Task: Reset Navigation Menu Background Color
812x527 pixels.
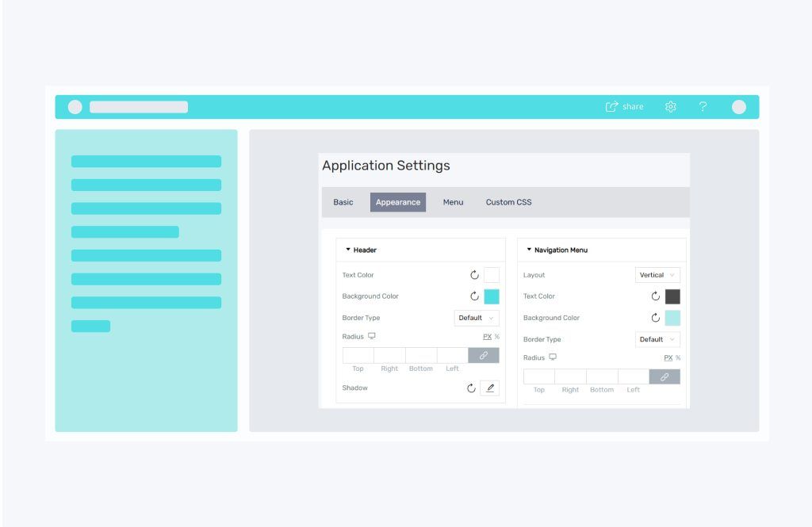Action: click(x=656, y=318)
